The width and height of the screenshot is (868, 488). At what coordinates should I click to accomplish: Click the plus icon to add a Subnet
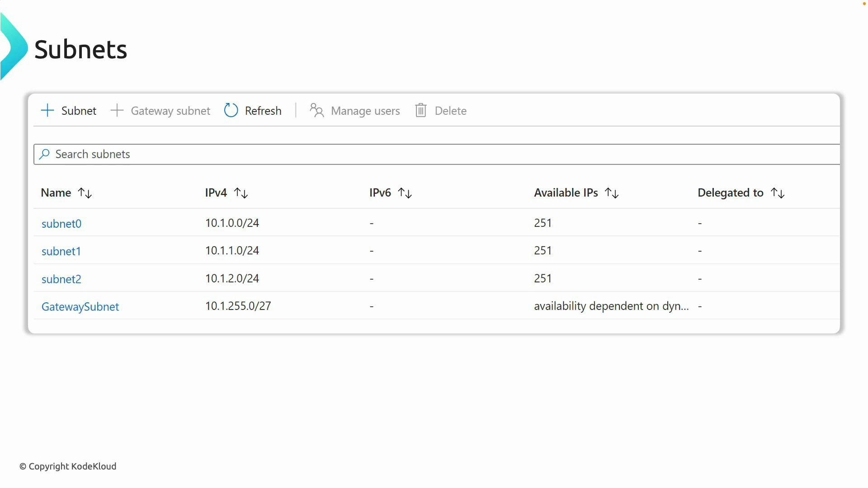[x=47, y=110]
